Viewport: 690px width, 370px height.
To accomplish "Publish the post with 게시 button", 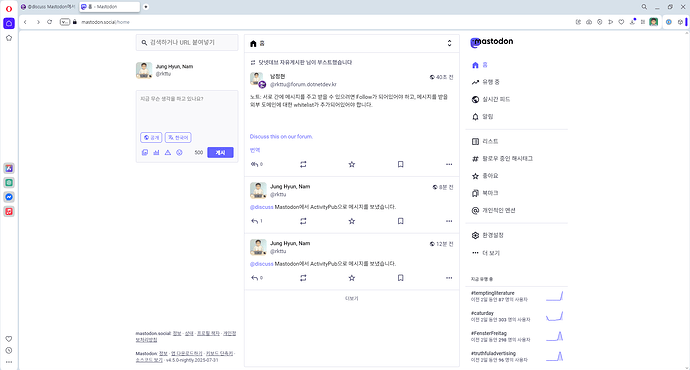I will 220,152.
